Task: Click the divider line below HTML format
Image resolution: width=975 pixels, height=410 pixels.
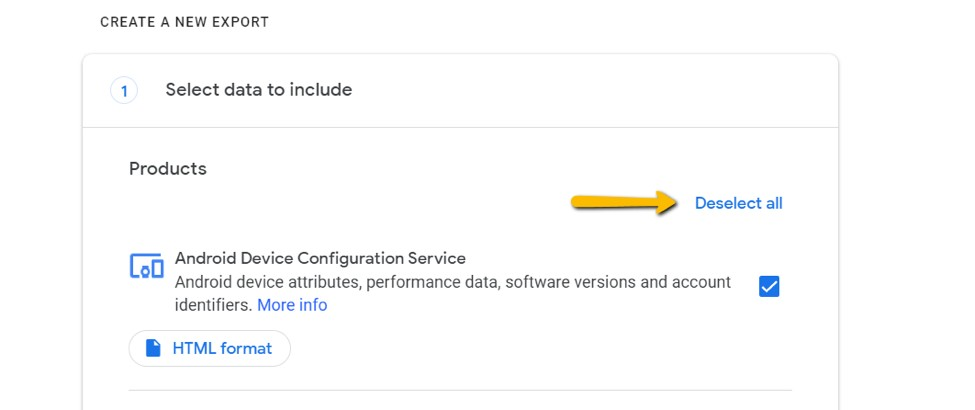Action: click(460, 390)
